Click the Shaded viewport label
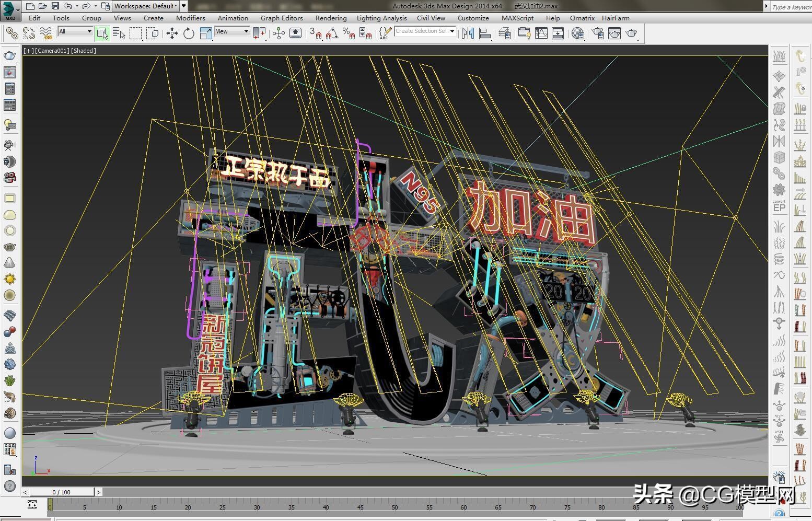 [83, 51]
